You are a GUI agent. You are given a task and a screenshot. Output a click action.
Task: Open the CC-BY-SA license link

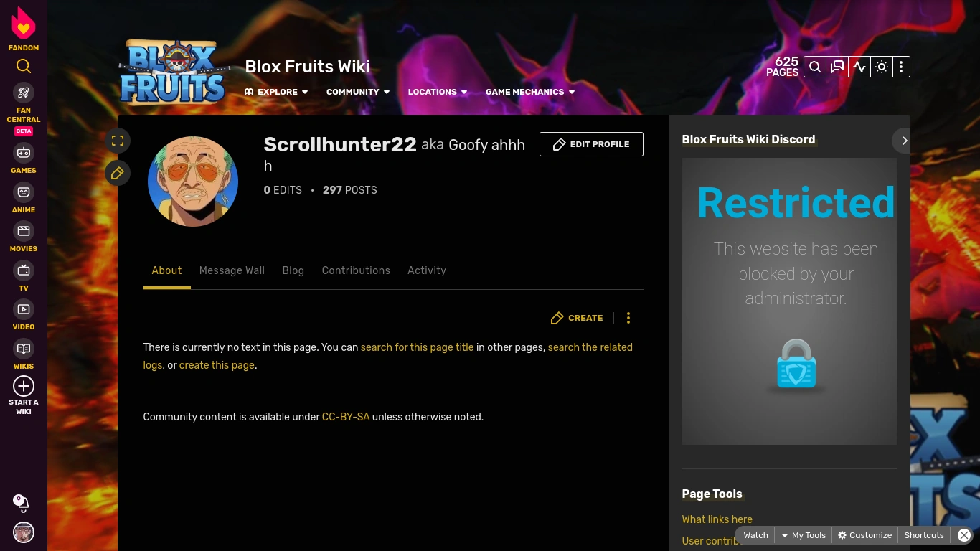tap(346, 417)
